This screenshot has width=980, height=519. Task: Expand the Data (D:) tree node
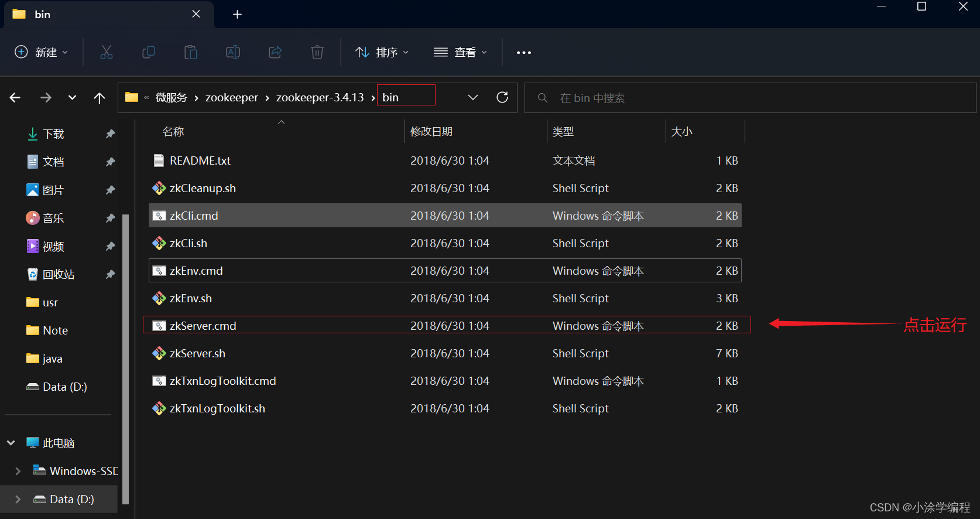point(18,499)
